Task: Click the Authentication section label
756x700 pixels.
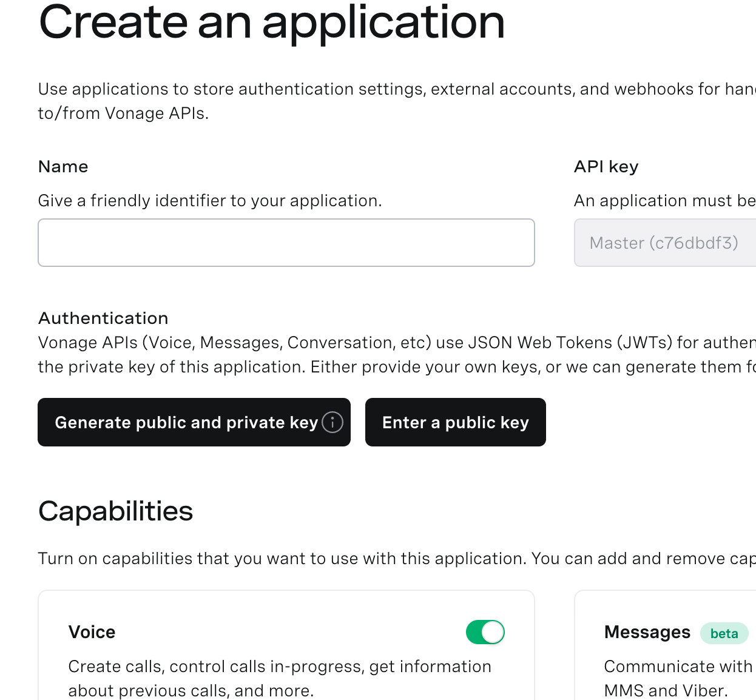Action: pos(103,318)
